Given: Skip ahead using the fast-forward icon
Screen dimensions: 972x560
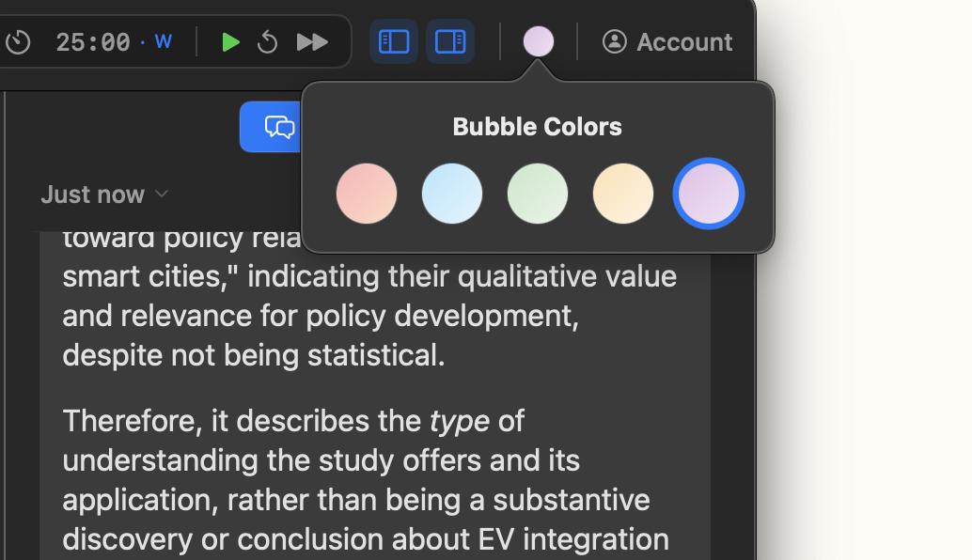Looking at the screenshot, I should coord(311,41).
